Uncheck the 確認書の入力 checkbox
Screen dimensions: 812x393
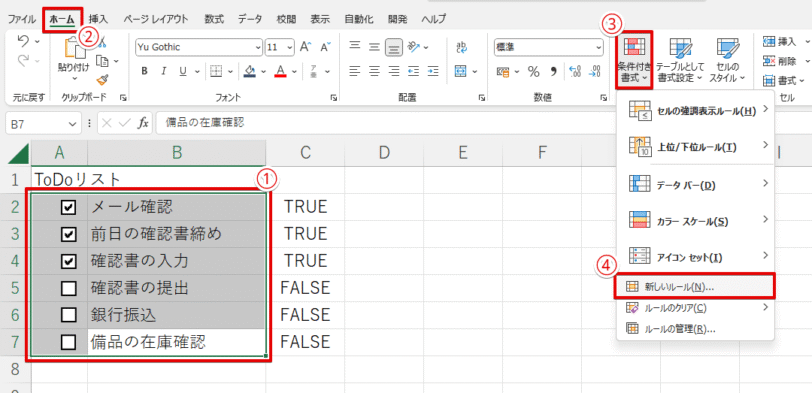pos(68,261)
